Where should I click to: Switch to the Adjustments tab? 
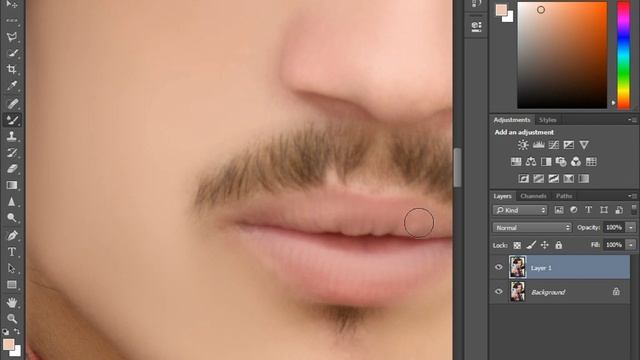[511, 120]
